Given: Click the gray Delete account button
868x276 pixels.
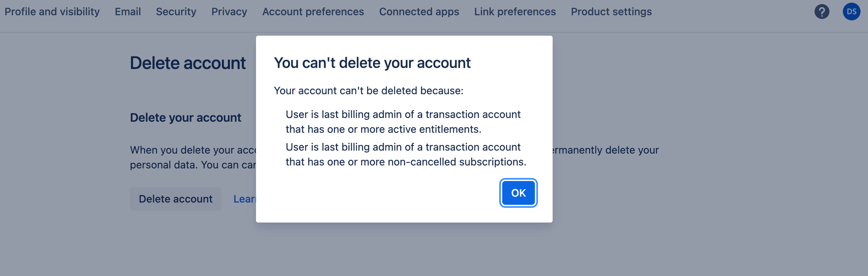Looking at the screenshot, I should 175,199.
